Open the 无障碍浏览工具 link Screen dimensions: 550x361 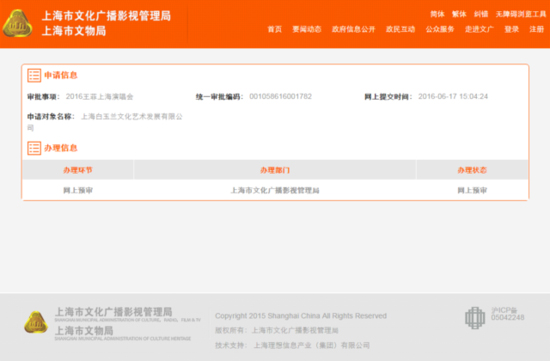point(521,14)
